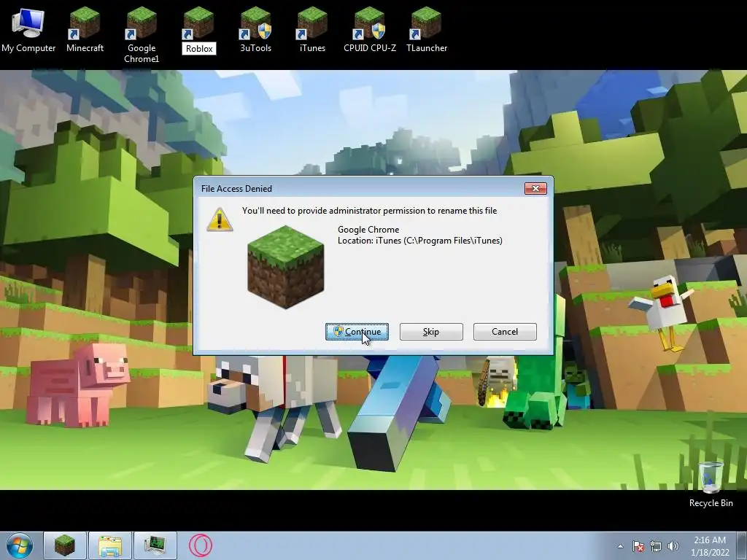
Task: Select the Recycle Bin icon
Action: point(711,484)
